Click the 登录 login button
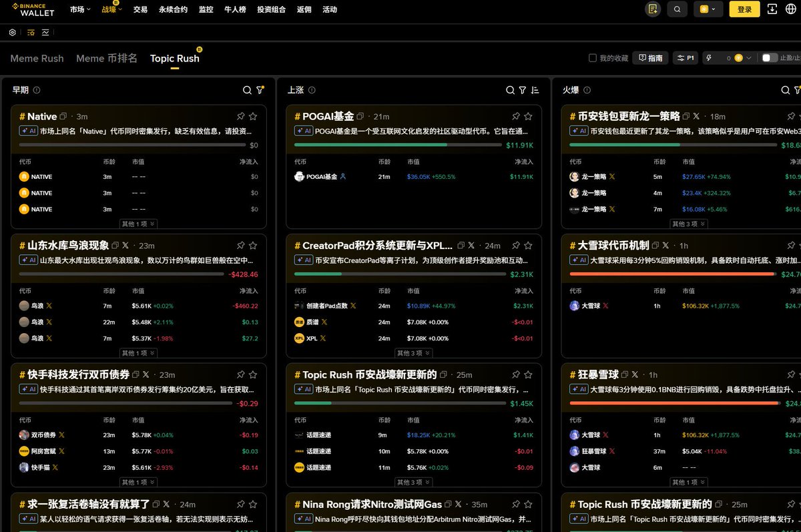 click(x=744, y=9)
